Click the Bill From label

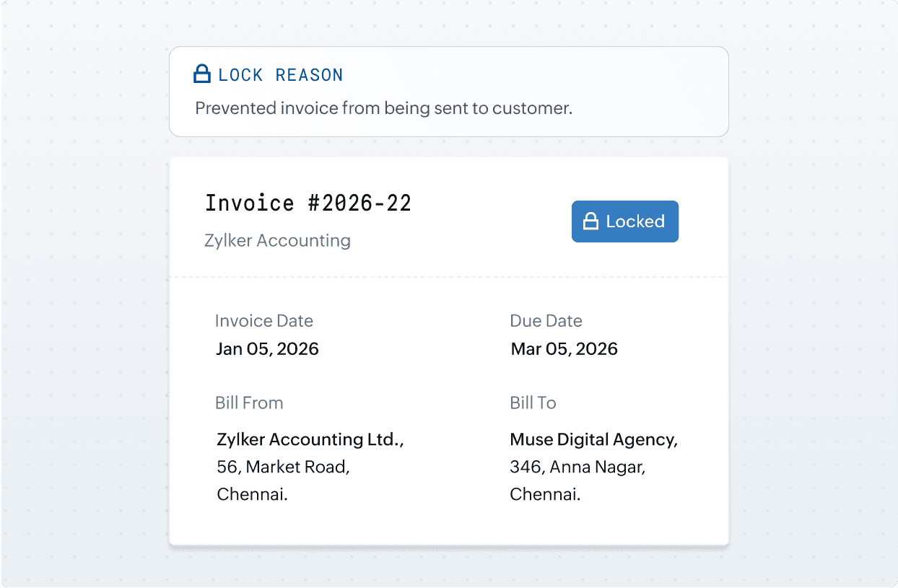(249, 403)
